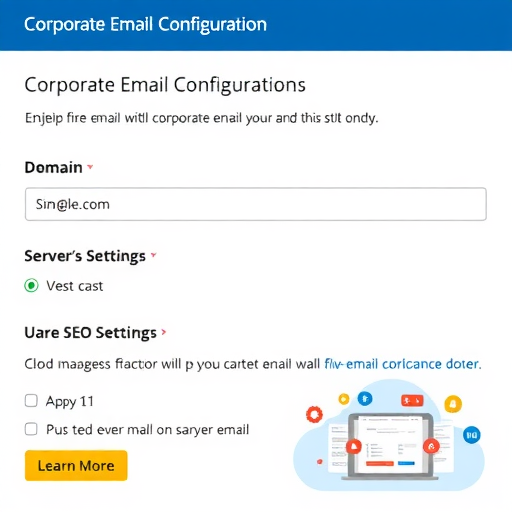The width and height of the screenshot is (512, 512).
Task: Select the Vest cast radio button
Action: pyautogui.click(x=31, y=286)
